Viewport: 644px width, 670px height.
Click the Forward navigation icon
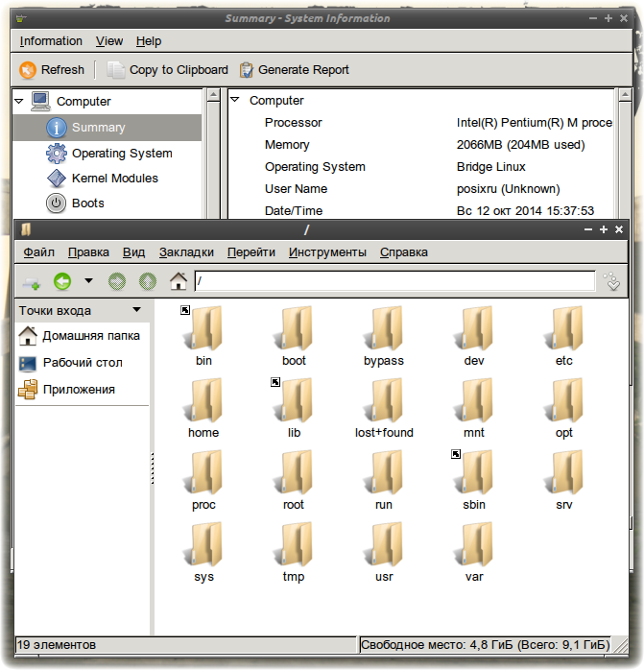(117, 281)
